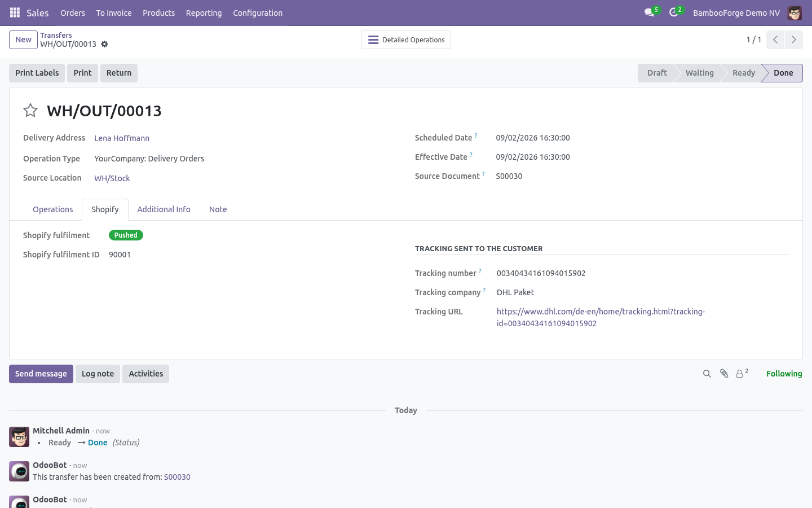Click the record pager 1 / 1

[754, 40]
